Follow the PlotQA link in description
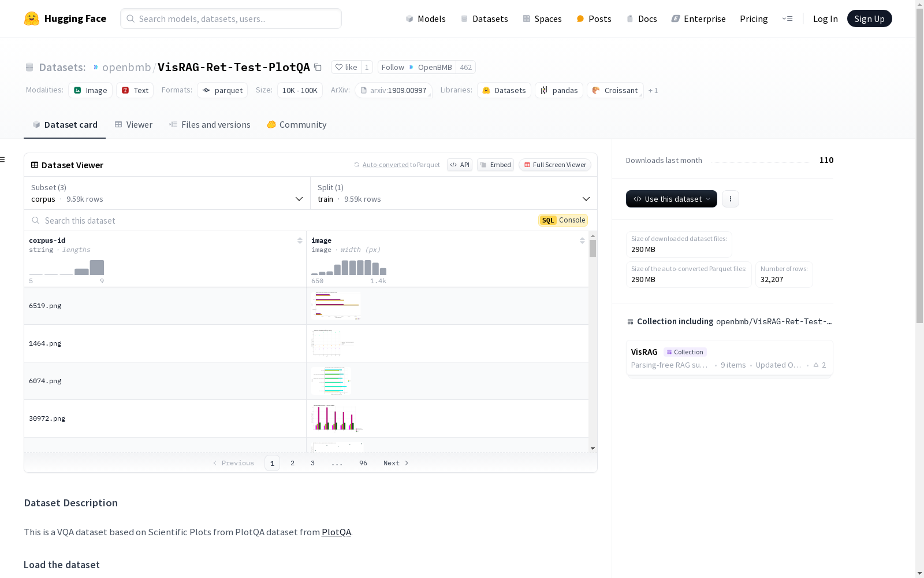Image resolution: width=924 pixels, height=578 pixels. pyautogui.click(x=336, y=532)
